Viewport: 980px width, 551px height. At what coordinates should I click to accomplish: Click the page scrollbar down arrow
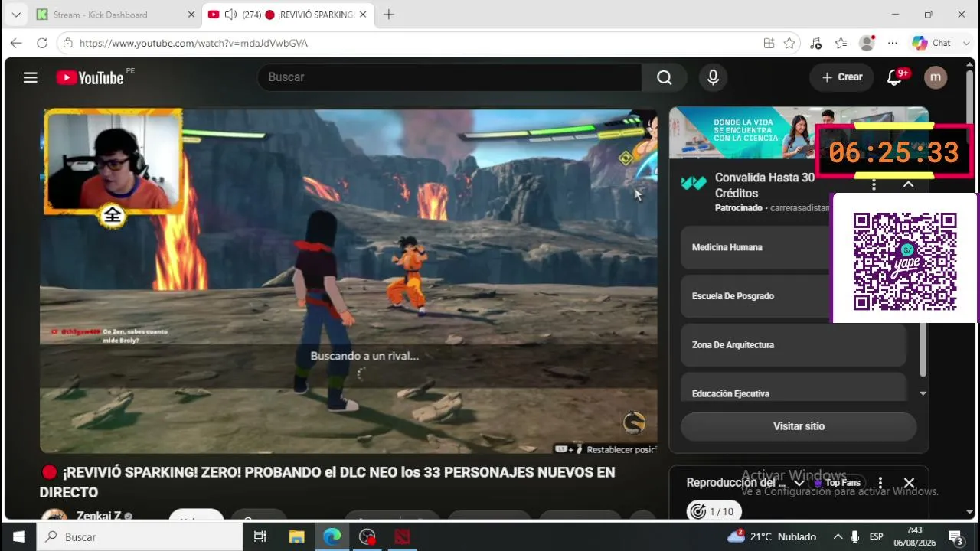point(971,513)
